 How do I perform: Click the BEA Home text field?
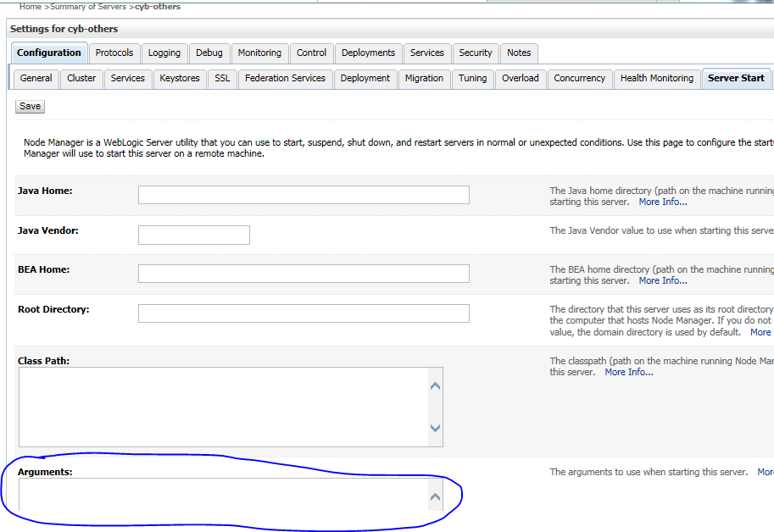point(303,274)
